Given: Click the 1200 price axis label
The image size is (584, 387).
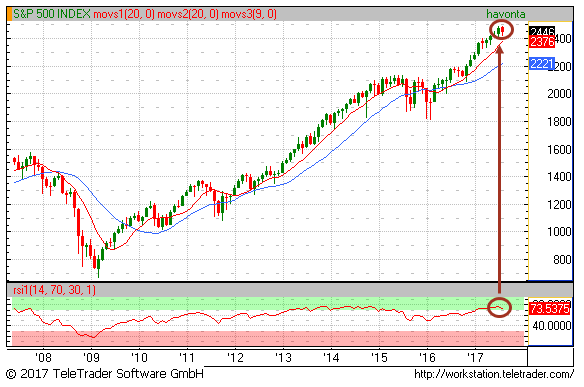Looking at the screenshot, I should click(x=559, y=204).
